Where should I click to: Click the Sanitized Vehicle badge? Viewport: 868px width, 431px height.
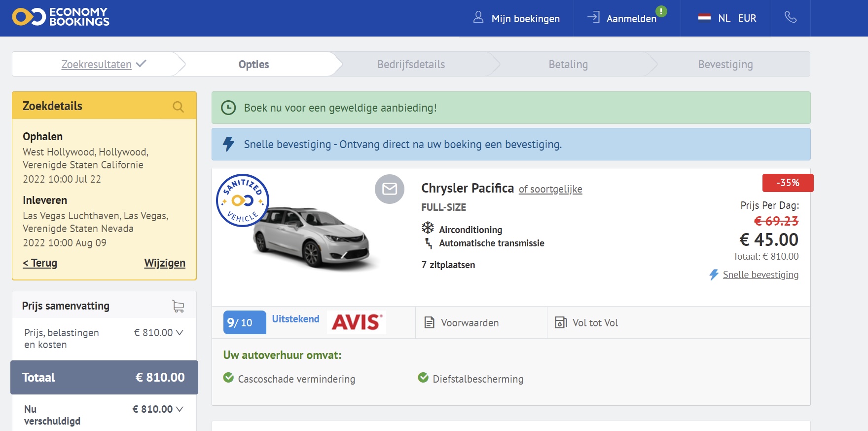click(x=242, y=200)
